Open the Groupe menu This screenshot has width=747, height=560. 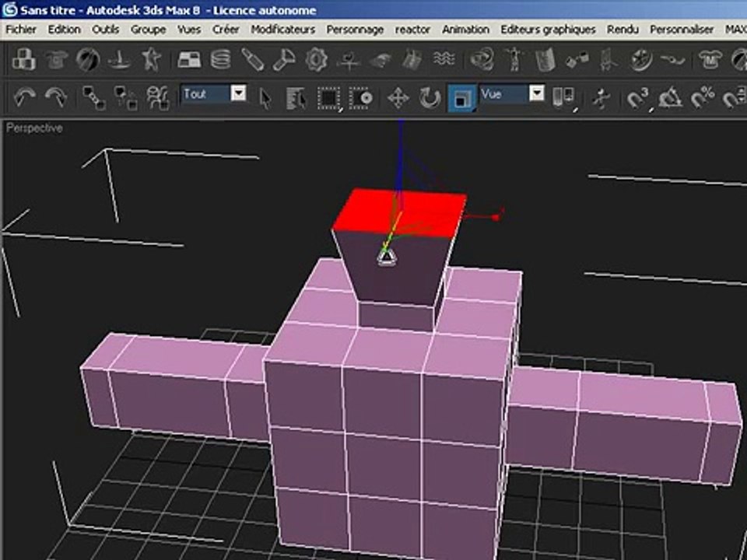(x=148, y=30)
